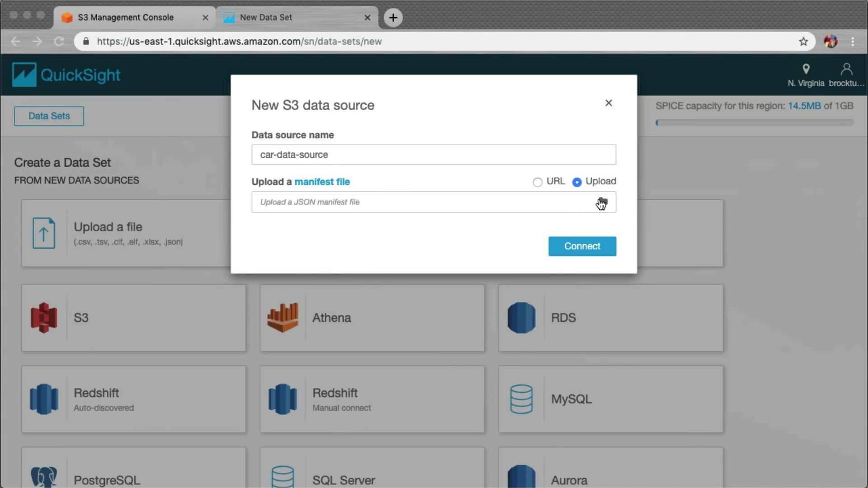Click the QuickSight logo icon
The width and height of the screenshot is (868, 488).
pos(24,75)
